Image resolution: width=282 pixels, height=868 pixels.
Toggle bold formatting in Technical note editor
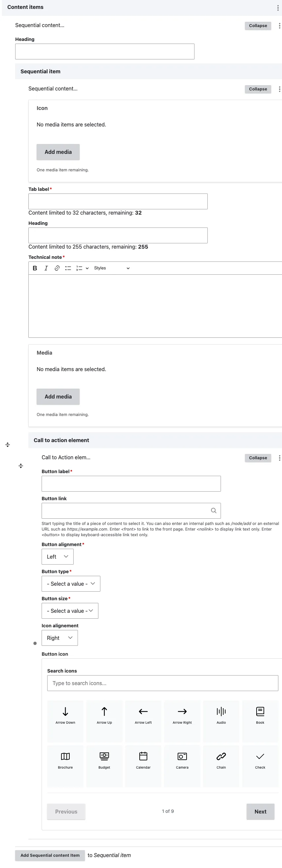[35, 268]
